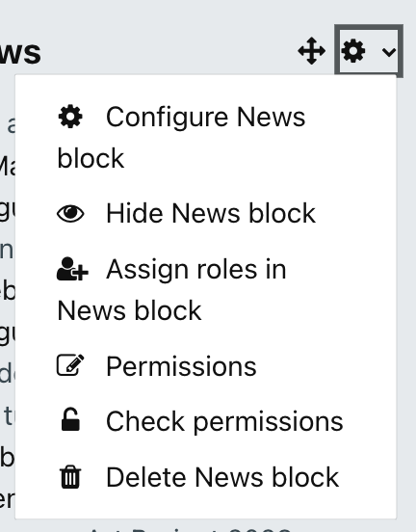The image size is (416, 532).
Task: Click the gear icon in News block header
Action: [353, 51]
